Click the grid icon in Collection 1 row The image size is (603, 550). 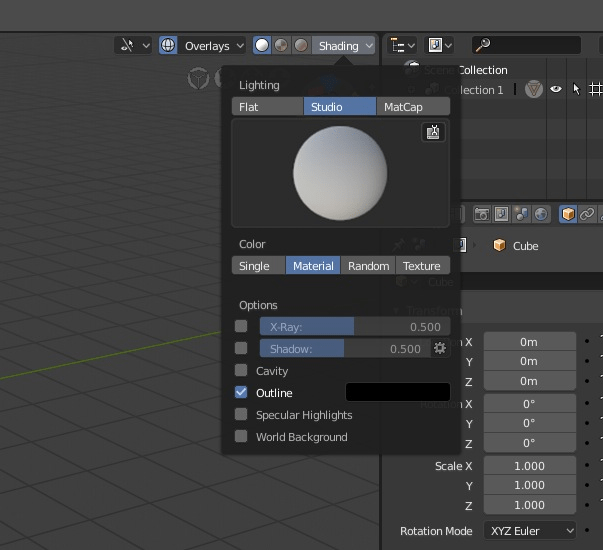pos(596,89)
